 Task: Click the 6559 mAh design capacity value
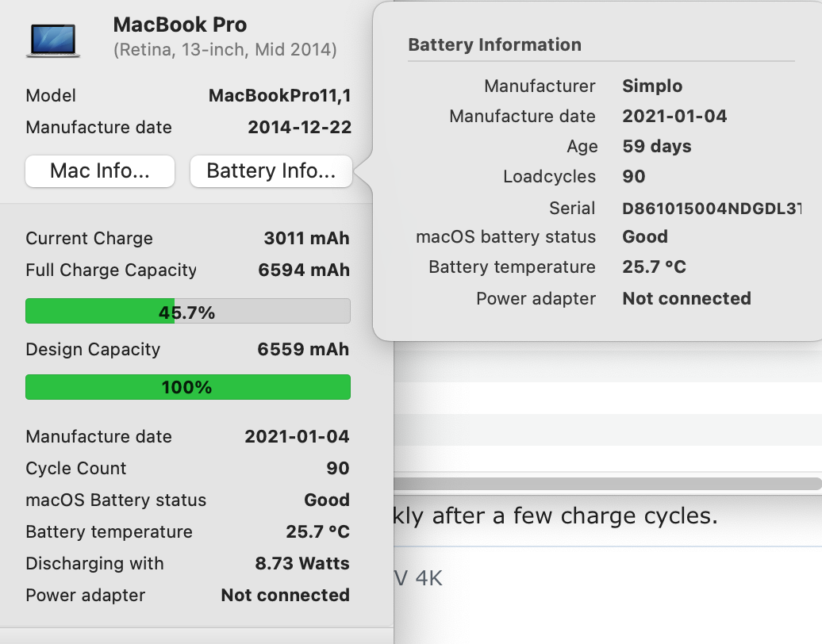coord(304,350)
